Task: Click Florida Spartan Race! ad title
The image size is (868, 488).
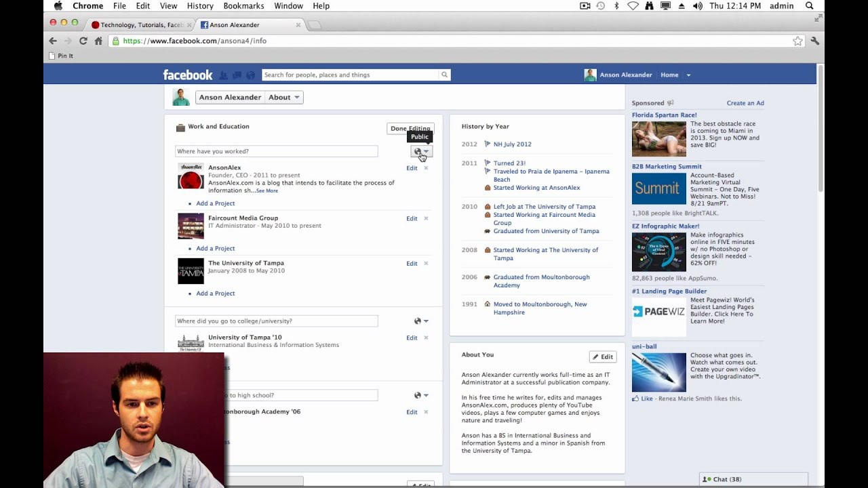Action: click(x=665, y=115)
